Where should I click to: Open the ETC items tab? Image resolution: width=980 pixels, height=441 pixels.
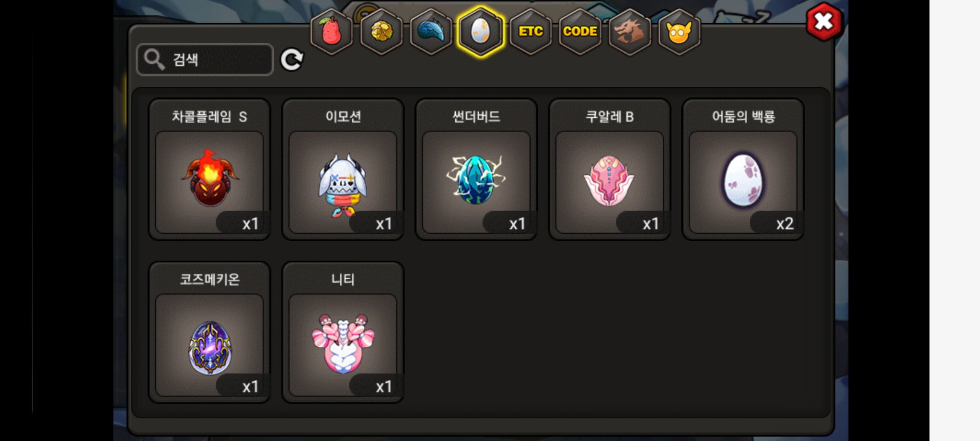(530, 31)
